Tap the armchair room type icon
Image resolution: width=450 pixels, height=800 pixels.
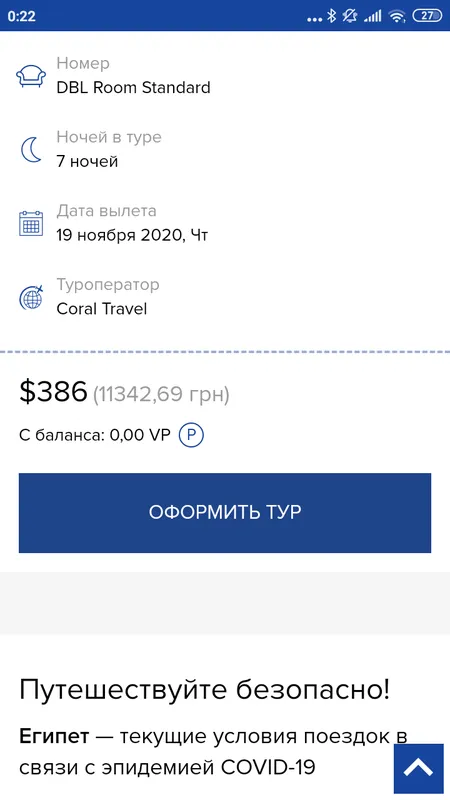(x=31, y=76)
